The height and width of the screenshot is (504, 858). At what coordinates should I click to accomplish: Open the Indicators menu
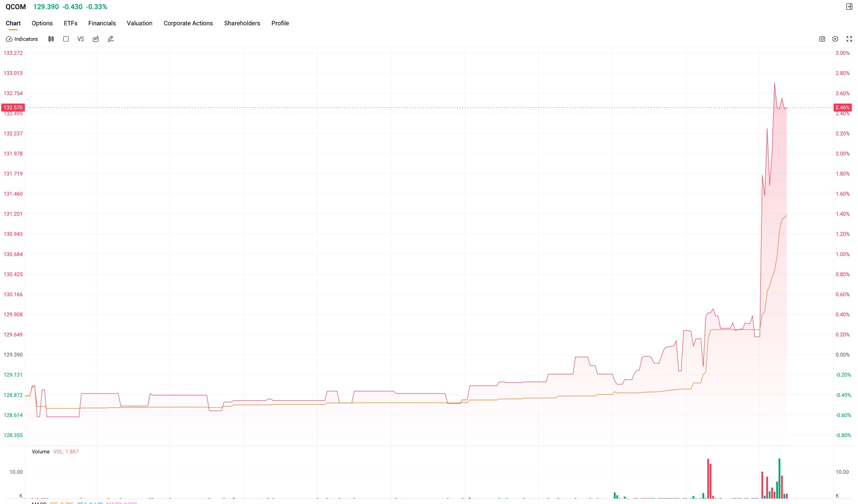[22, 39]
